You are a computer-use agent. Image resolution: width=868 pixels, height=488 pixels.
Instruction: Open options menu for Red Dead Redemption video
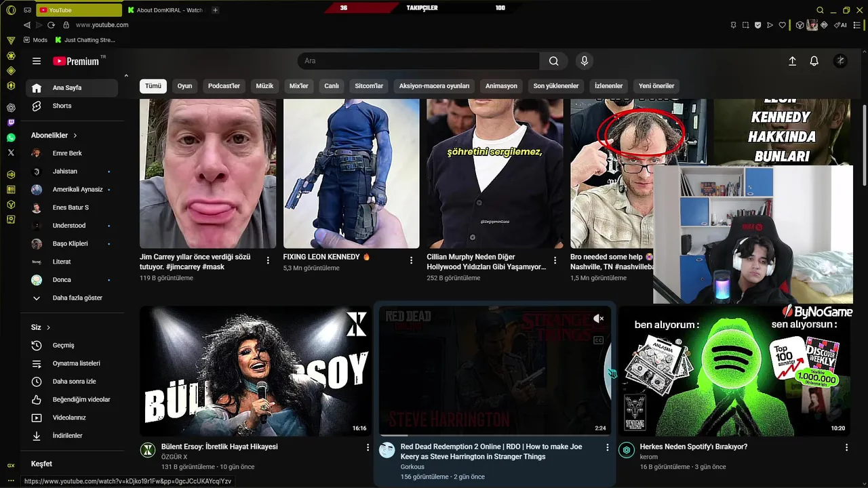607,447
